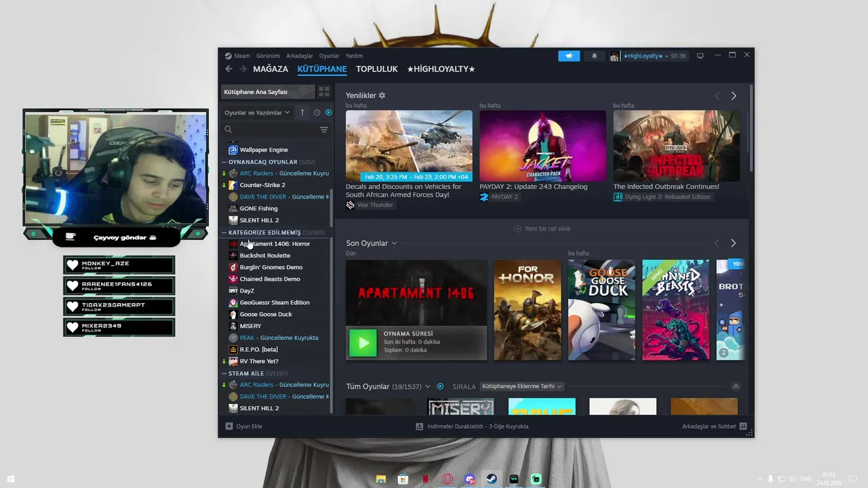The width and height of the screenshot is (868, 488).
Task: Switch to TOPLULUK tab
Action: [377, 69]
